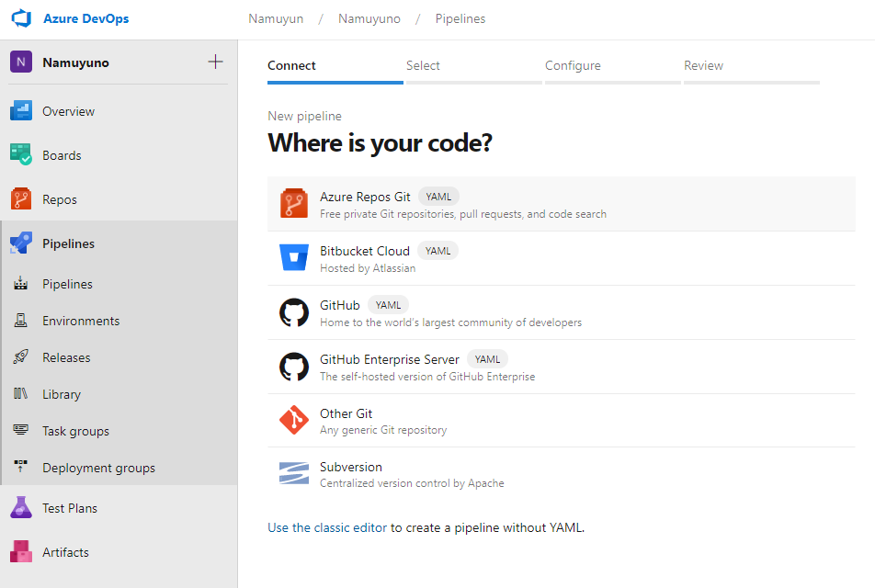Image resolution: width=875 pixels, height=588 pixels.
Task: Click the Azure DevOps logo icon
Action: [21, 18]
